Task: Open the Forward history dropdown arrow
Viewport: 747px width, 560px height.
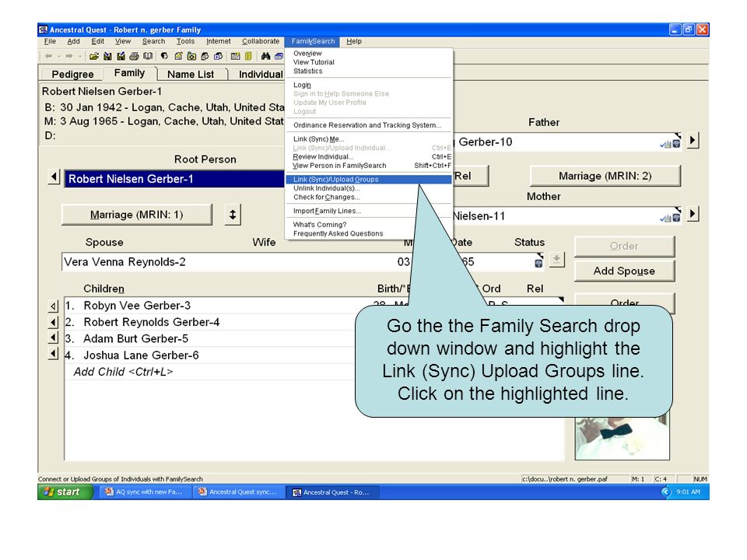Action: coord(79,56)
